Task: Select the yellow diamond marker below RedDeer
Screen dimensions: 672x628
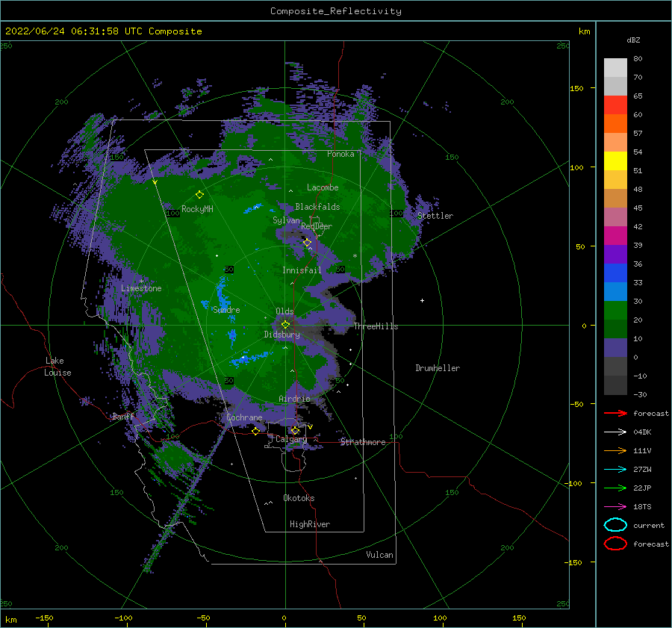Action: (307, 243)
